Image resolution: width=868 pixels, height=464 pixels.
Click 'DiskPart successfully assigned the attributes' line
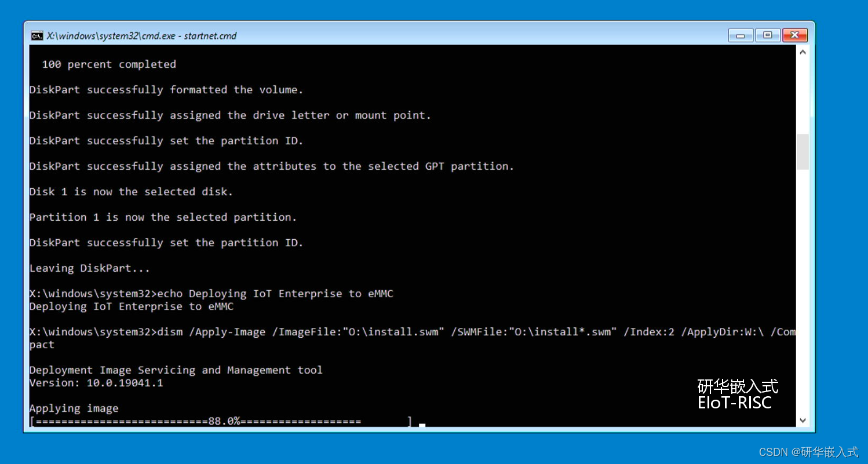click(x=272, y=166)
